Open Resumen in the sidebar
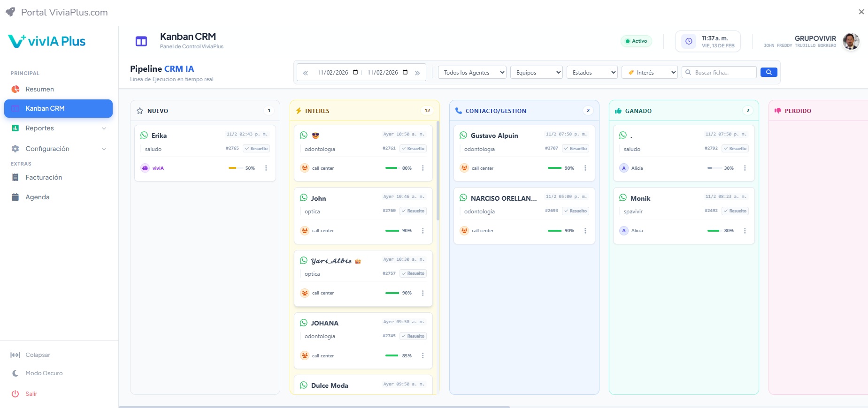Viewport: 868px width, 408px height. [x=39, y=89]
